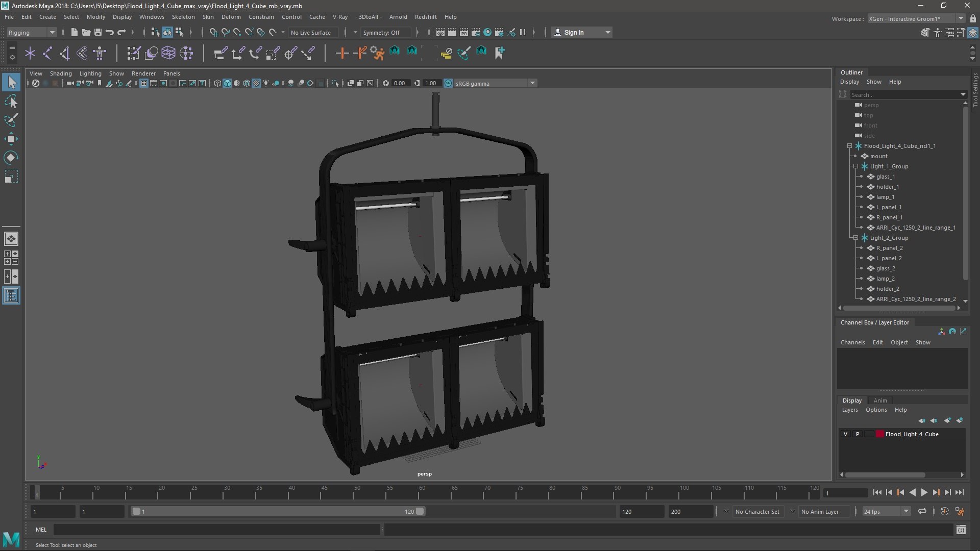
Task: Toggle the Outliner layout icon in the left sidebar
Action: coord(11,296)
